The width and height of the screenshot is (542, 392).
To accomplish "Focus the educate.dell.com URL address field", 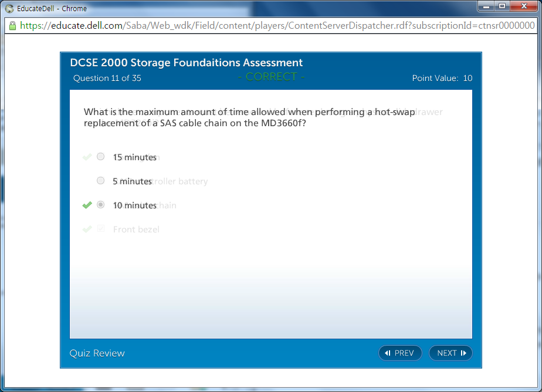I will (276, 25).
